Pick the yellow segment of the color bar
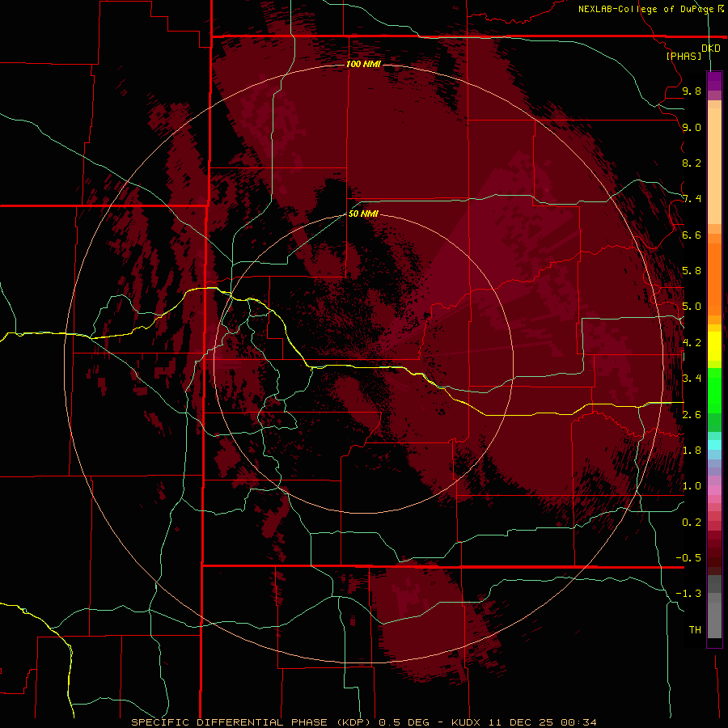Viewport: 728px width, 728px height. (x=714, y=346)
